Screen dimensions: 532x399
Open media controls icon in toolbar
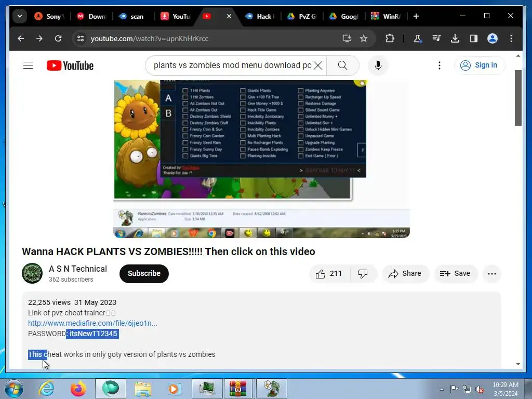(x=436, y=38)
